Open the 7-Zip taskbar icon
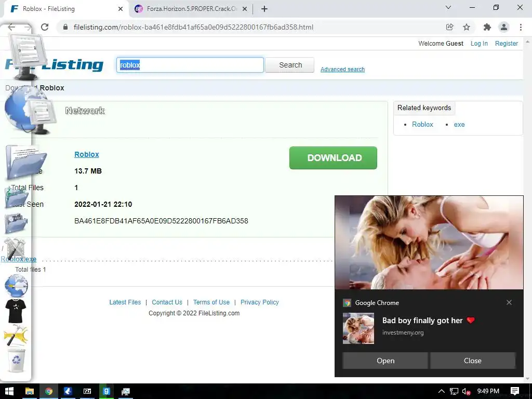 click(x=87, y=391)
